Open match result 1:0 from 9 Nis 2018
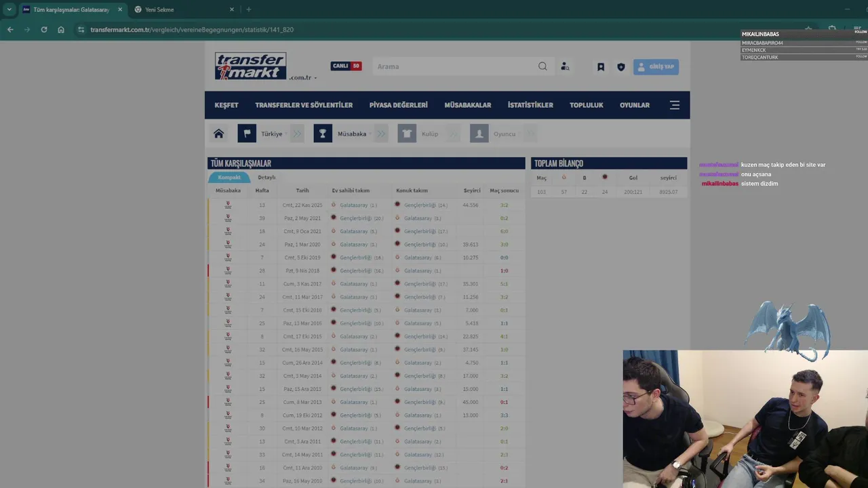This screenshot has width=868, height=488. pyautogui.click(x=504, y=270)
